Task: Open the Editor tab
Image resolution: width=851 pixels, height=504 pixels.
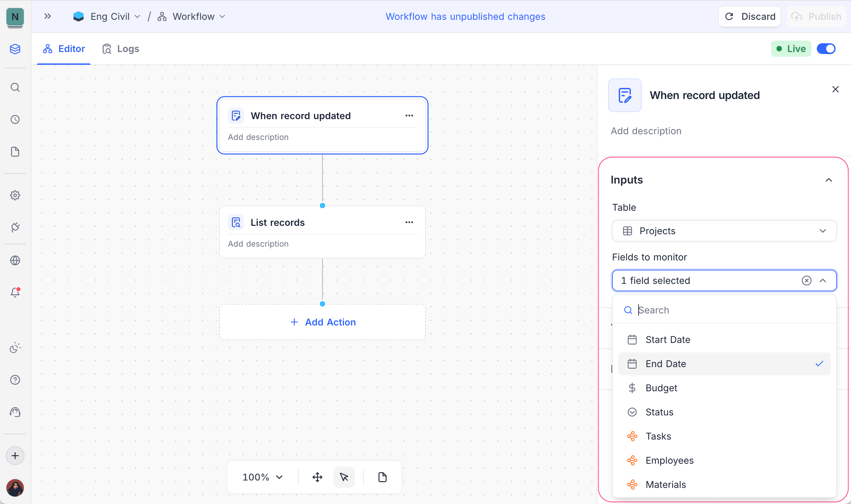Action: 64,49
